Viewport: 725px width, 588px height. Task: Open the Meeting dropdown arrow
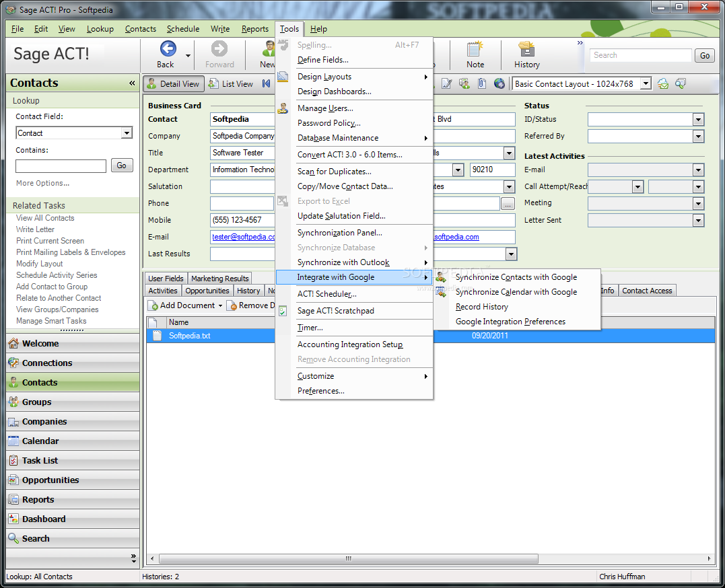[698, 203]
